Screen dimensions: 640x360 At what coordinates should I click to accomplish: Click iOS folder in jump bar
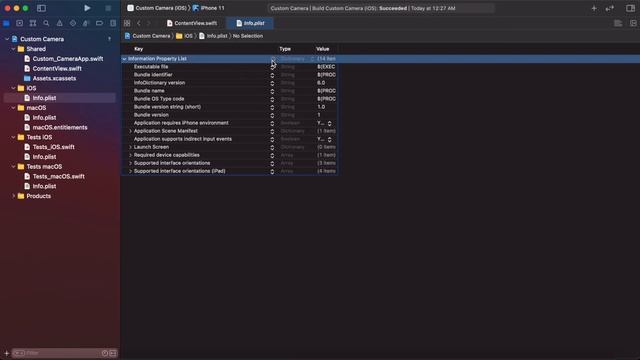click(x=184, y=36)
